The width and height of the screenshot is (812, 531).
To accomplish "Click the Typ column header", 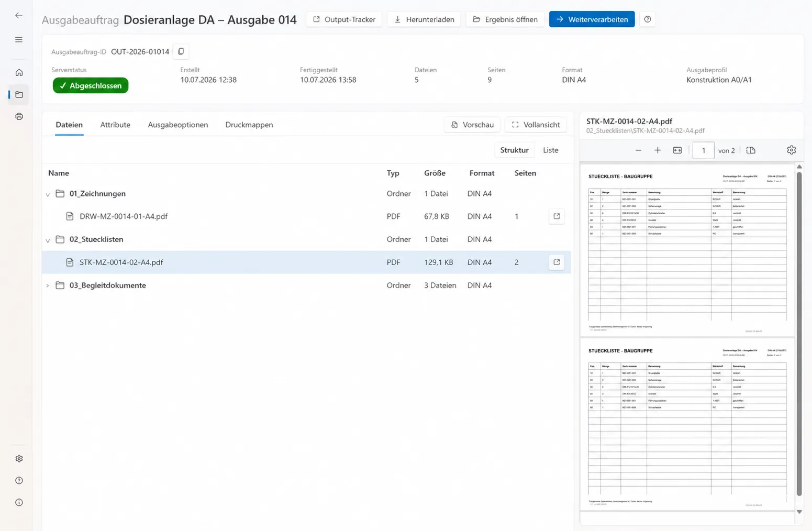I will click(x=393, y=173).
